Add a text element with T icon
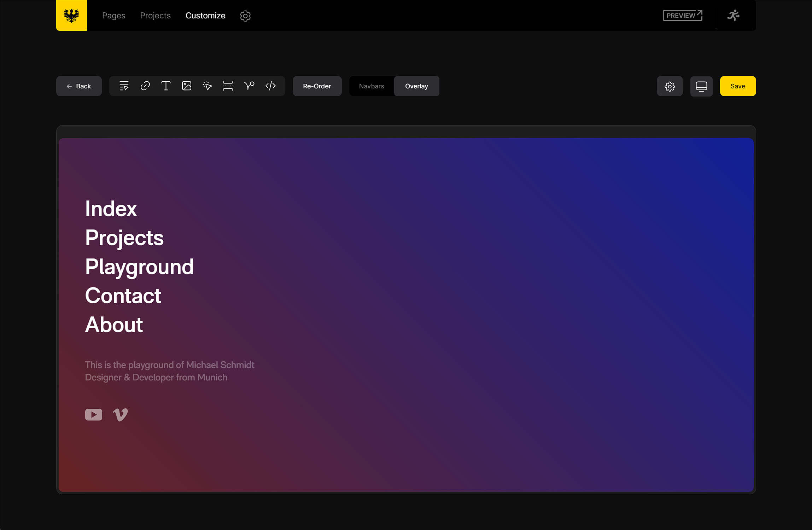The image size is (812, 530). click(x=166, y=86)
